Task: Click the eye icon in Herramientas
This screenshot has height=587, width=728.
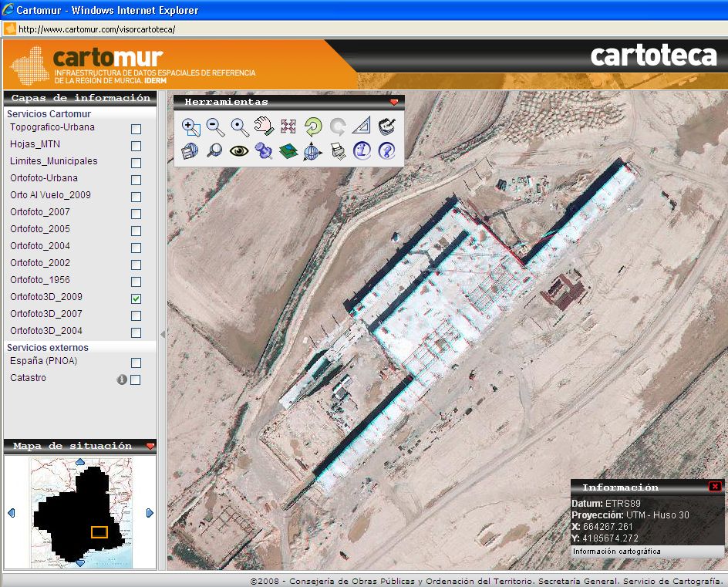Action: click(239, 151)
